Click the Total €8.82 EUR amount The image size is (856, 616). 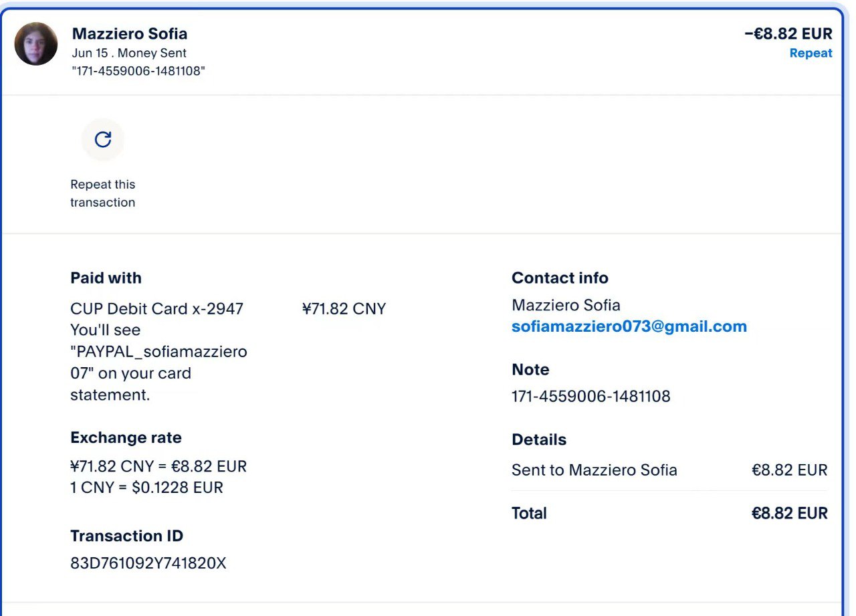789,513
